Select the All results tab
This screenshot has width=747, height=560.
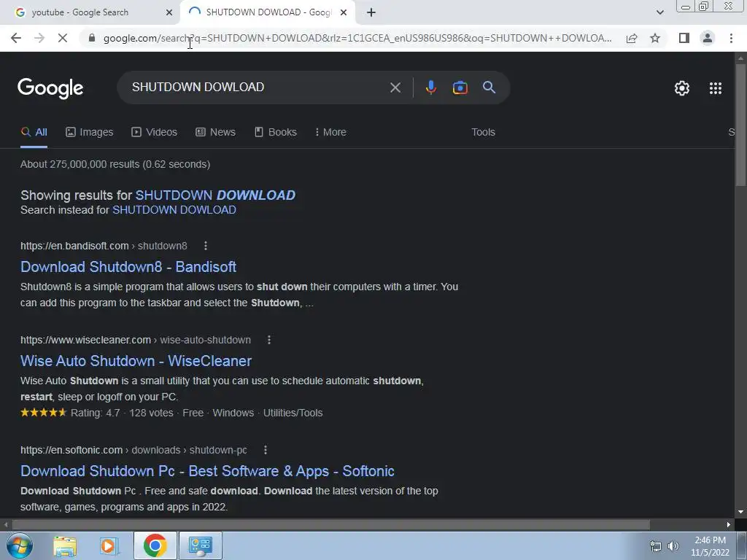point(34,133)
